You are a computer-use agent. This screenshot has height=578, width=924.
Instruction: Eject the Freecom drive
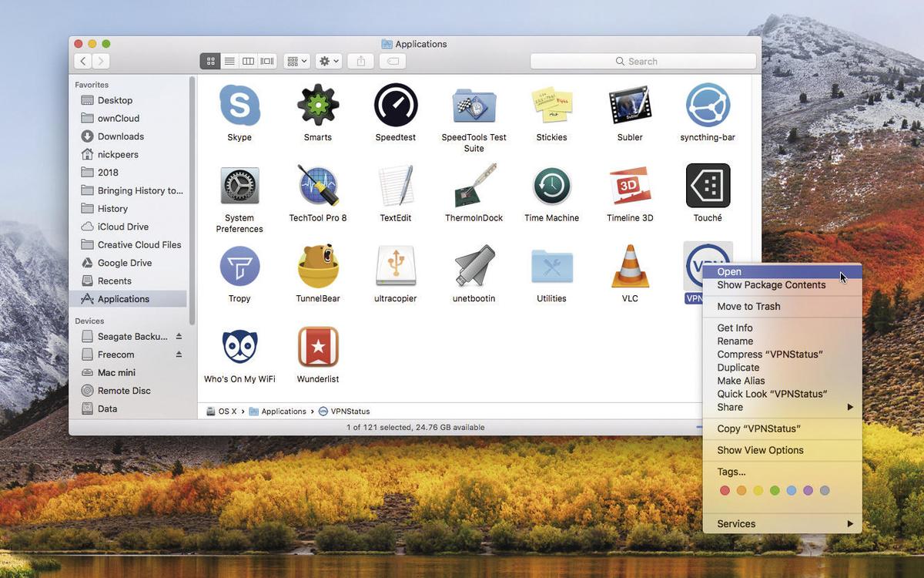click(179, 355)
